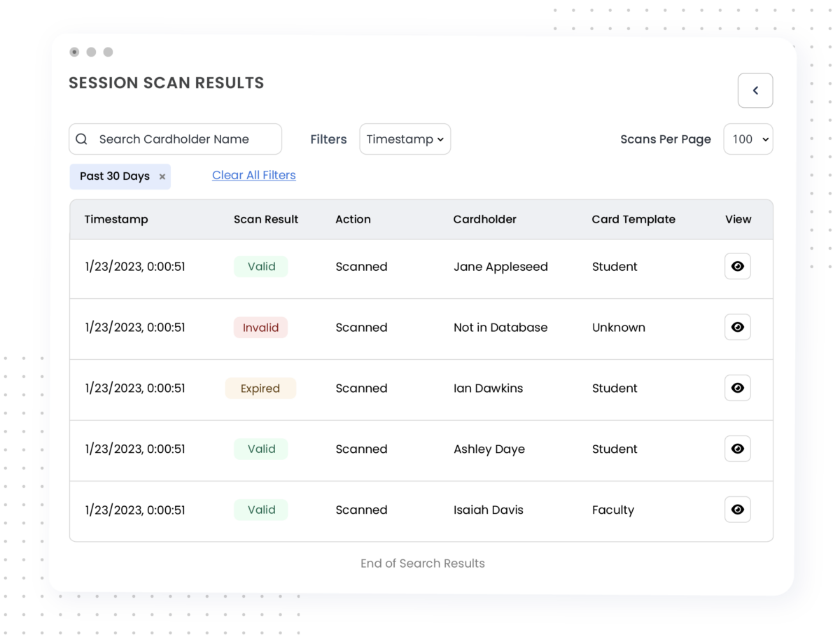
Task: Click the Scan Result column header
Action: pos(266,219)
